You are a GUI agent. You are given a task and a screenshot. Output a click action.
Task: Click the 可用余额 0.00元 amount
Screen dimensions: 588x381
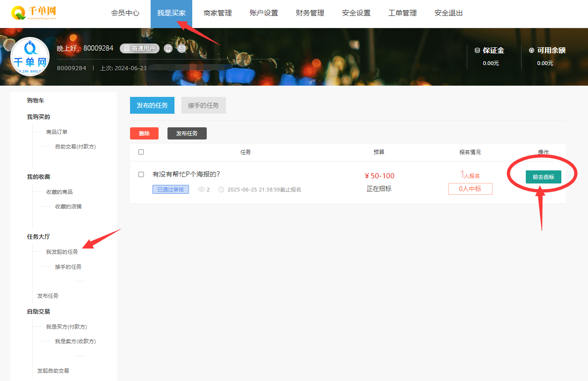[x=545, y=63]
